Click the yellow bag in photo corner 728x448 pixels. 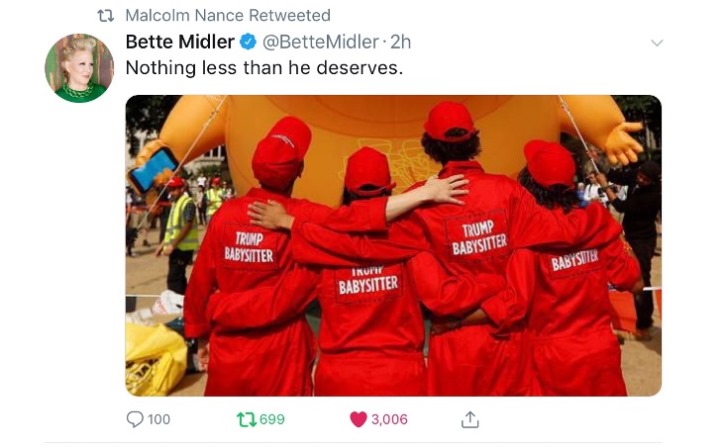point(156,359)
